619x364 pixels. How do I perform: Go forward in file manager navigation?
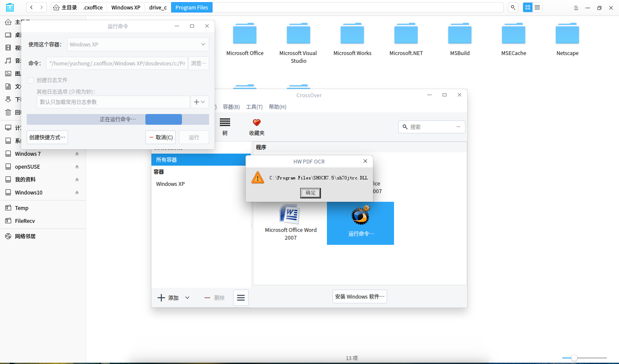[42, 7]
